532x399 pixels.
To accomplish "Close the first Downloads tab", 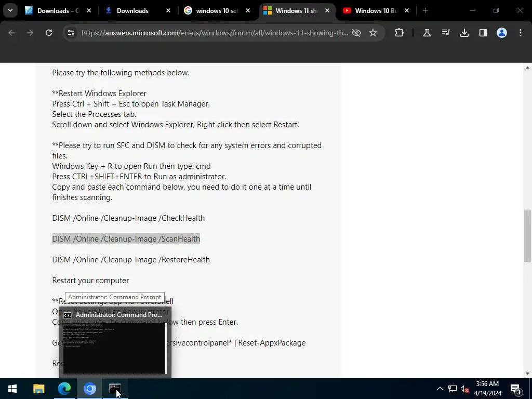I will (89, 10).
